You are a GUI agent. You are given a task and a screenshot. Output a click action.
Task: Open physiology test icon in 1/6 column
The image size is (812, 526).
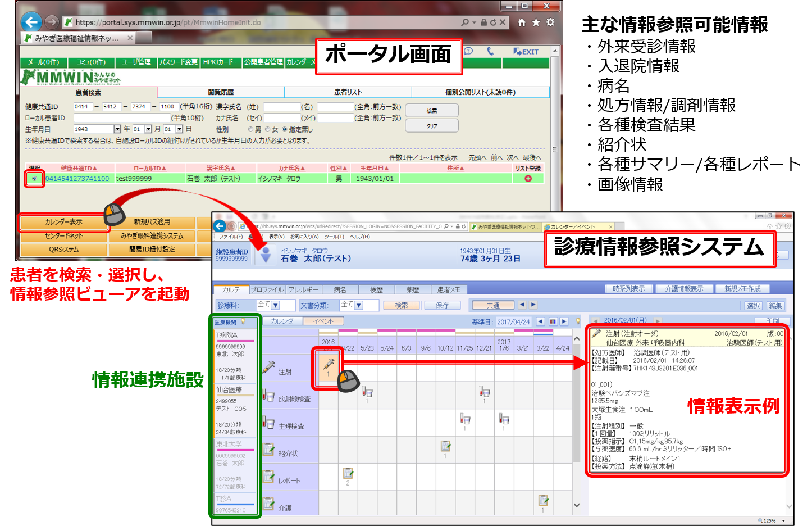[504, 420]
